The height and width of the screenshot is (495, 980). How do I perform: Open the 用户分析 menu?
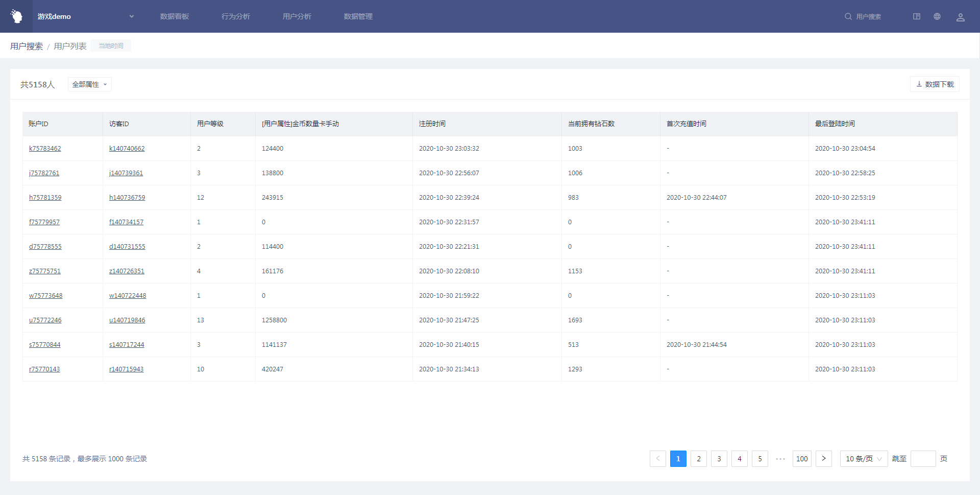(x=297, y=16)
